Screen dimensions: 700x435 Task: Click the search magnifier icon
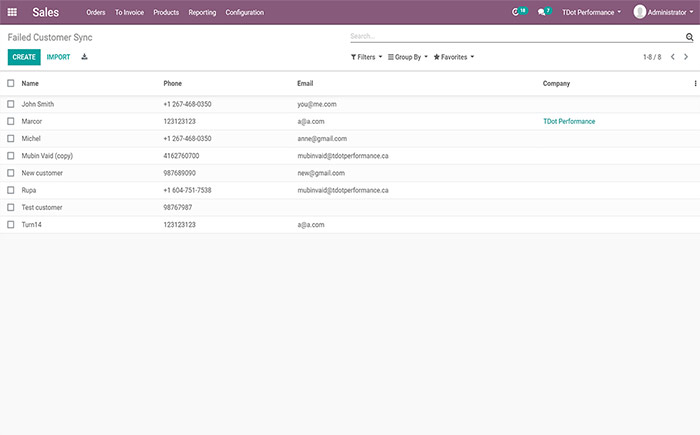pos(689,36)
